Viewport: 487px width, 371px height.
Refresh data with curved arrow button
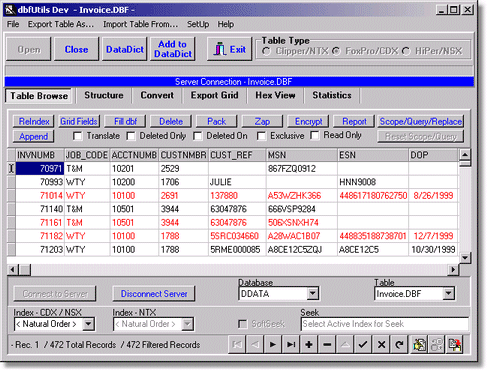[399, 344]
